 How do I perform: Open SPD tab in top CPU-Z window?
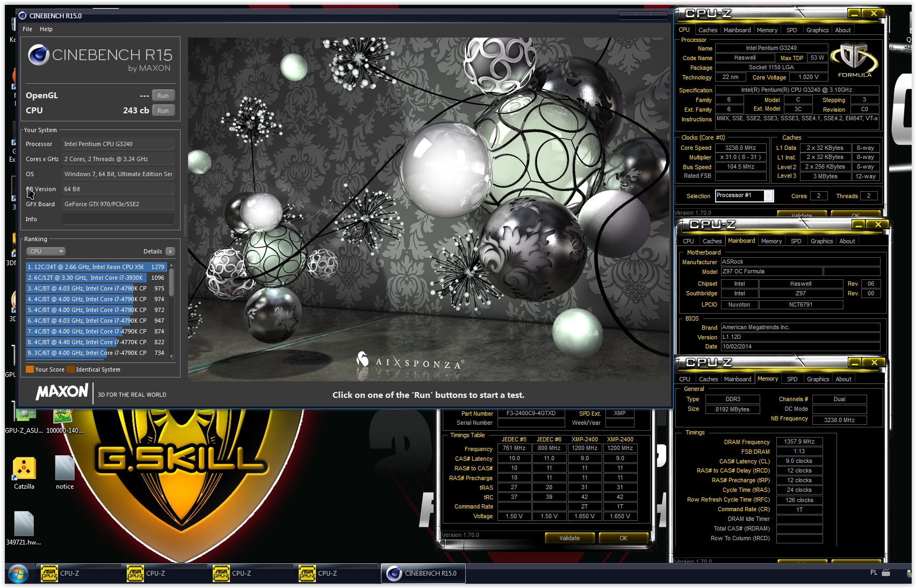[x=791, y=30]
